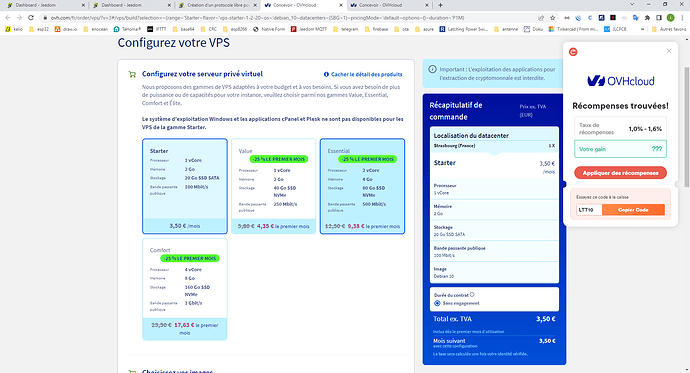Open the Autres favoris folder
Screen dimensions: 690x373
point(669,29)
